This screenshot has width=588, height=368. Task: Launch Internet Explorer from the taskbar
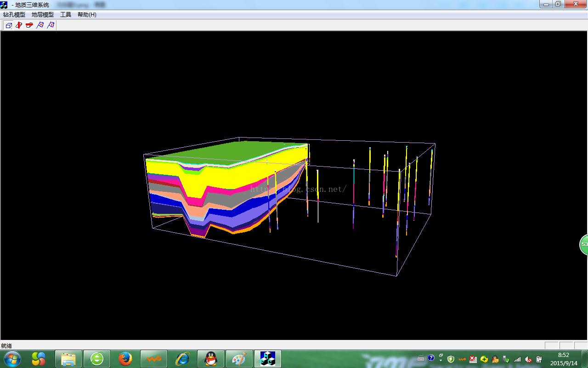[182, 359]
